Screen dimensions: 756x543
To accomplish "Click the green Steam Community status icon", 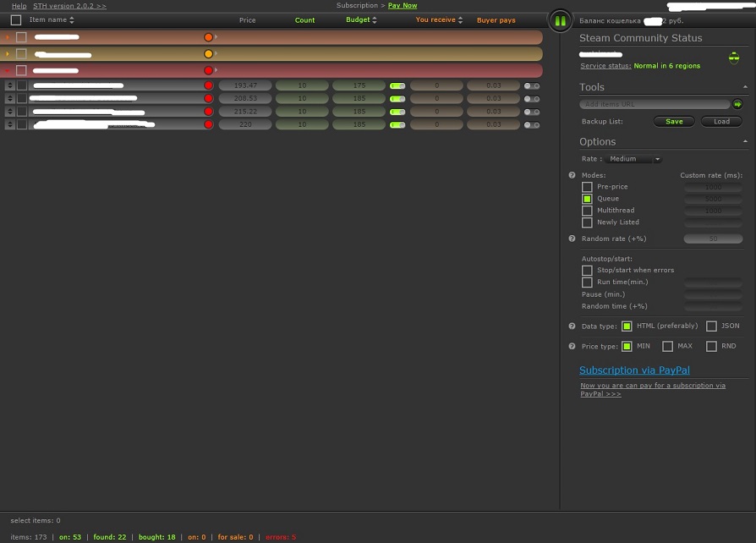I will click(734, 58).
